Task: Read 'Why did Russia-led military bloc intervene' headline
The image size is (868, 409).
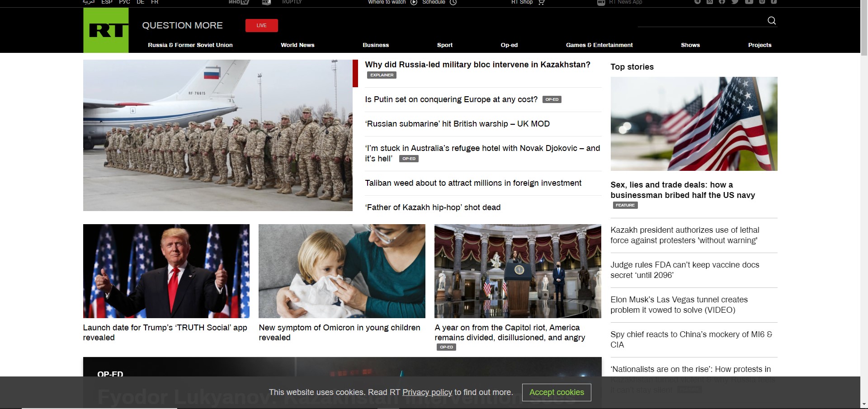Action: tap(477, 65)
